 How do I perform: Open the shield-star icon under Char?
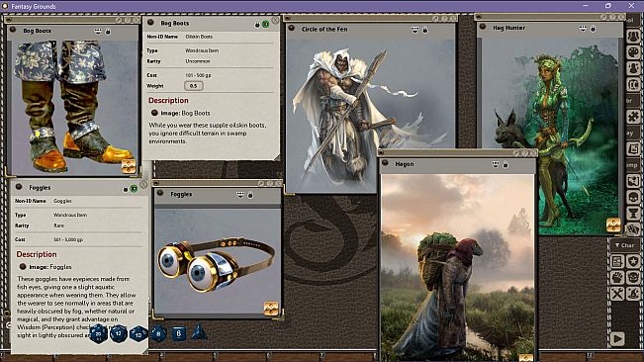click(633, 261)
